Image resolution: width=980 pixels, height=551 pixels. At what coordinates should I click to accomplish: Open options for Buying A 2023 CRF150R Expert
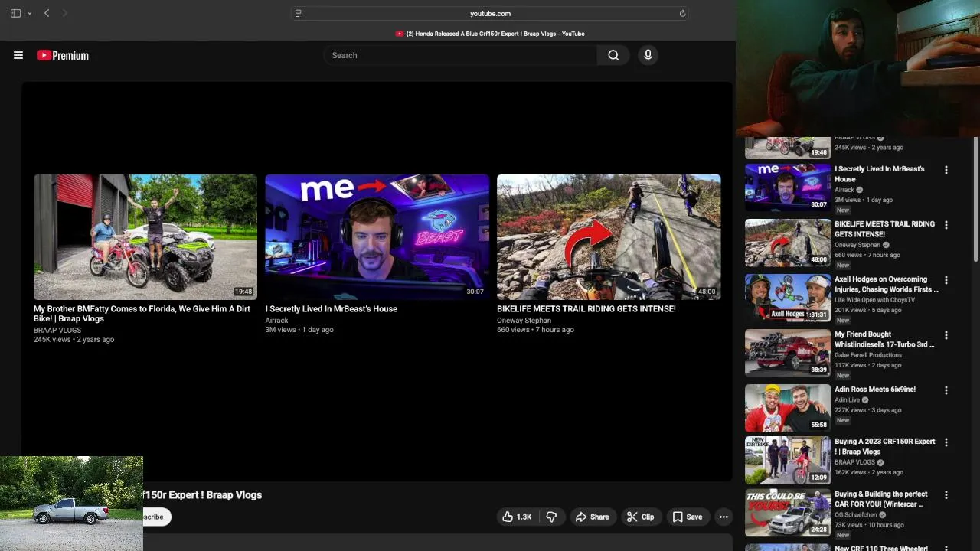[946, 442]
